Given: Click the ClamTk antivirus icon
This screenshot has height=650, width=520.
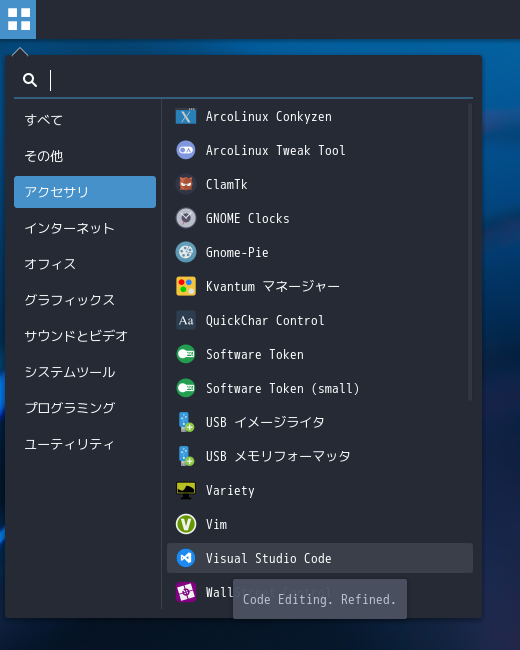Looking at the screenshot, I should point(186,184).
